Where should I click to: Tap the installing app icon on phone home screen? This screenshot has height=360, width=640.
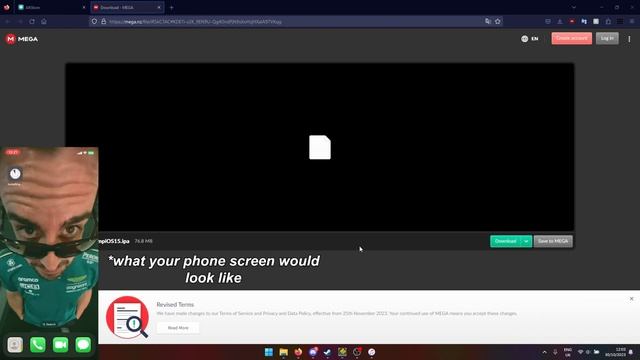coord(15,174)
